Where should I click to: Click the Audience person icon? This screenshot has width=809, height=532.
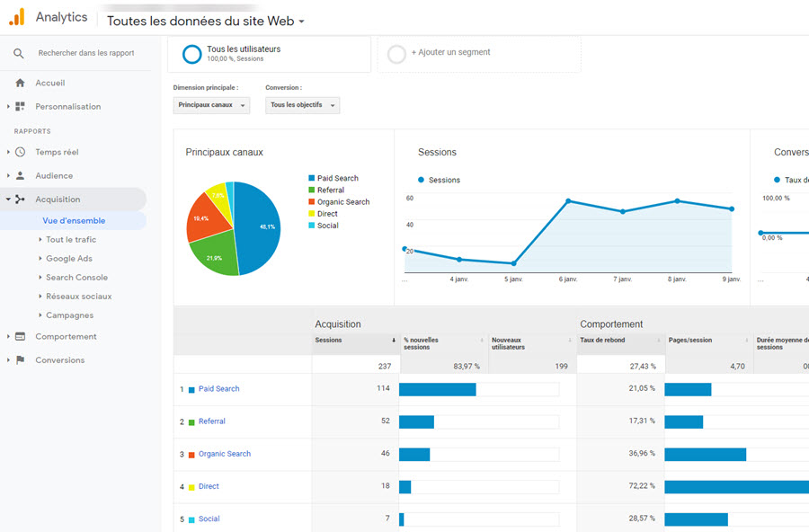[x=20, y=175]
